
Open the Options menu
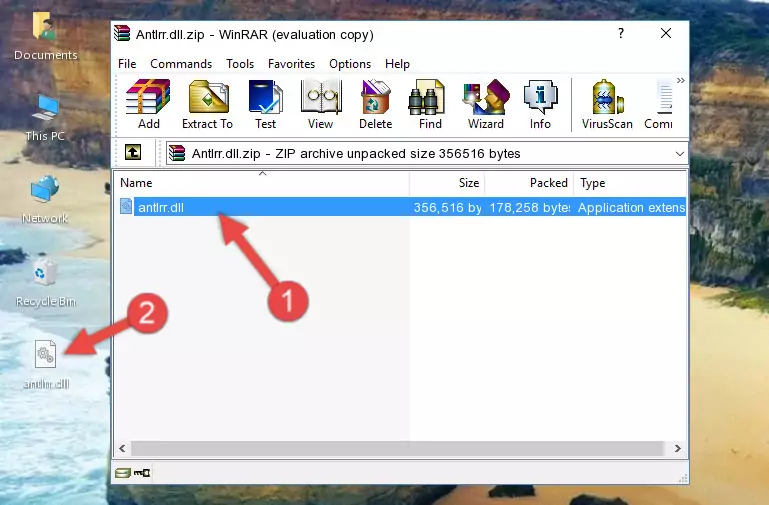[350, 64]
